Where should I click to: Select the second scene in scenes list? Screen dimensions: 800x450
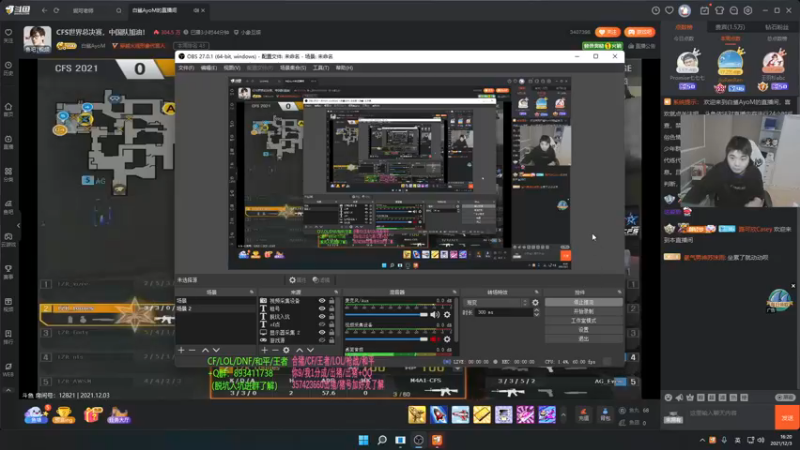click(215, 309)
